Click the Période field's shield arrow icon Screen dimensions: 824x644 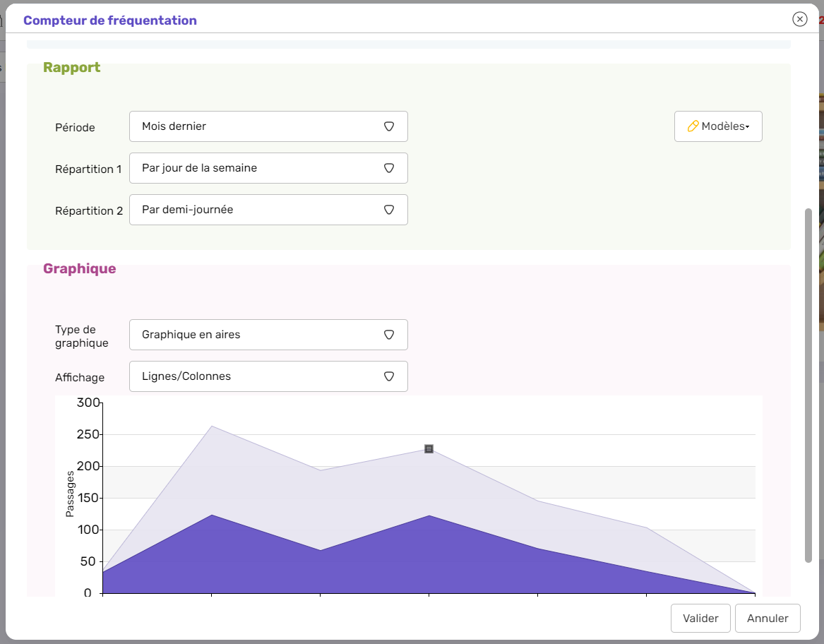(388, 126)
